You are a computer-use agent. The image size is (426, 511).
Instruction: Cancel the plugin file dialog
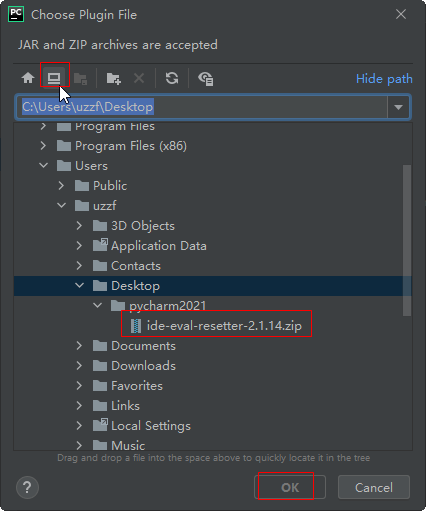tap(374, 487)
